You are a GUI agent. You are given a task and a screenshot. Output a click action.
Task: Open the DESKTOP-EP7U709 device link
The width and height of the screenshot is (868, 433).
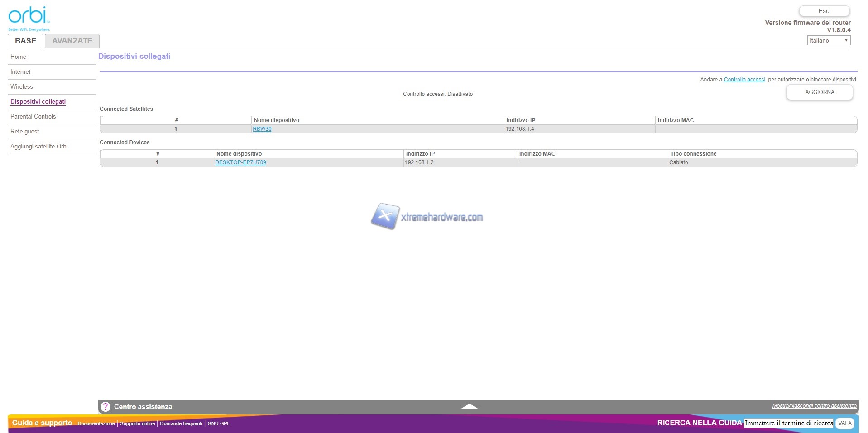pyautogui.click(x=240, y=162)
